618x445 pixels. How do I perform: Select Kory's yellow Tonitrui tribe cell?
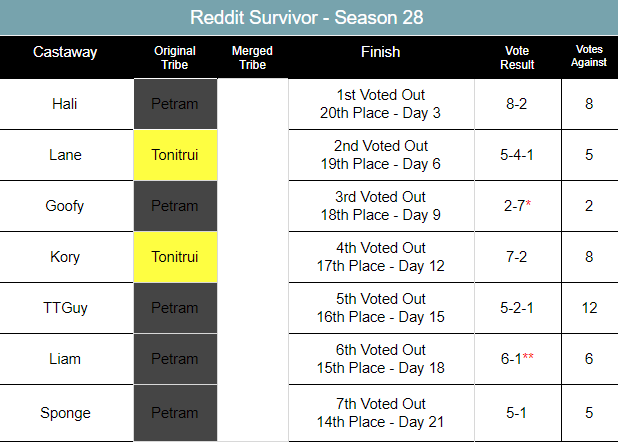pyautogui.click(x=175, y=257)
